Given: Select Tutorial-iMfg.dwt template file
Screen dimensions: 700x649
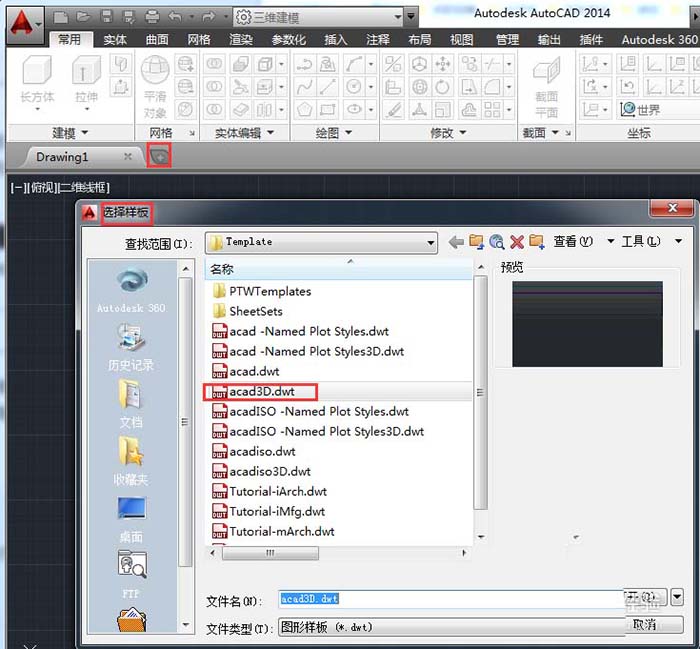Looking at the screenshot, I should tap(268, 512).
